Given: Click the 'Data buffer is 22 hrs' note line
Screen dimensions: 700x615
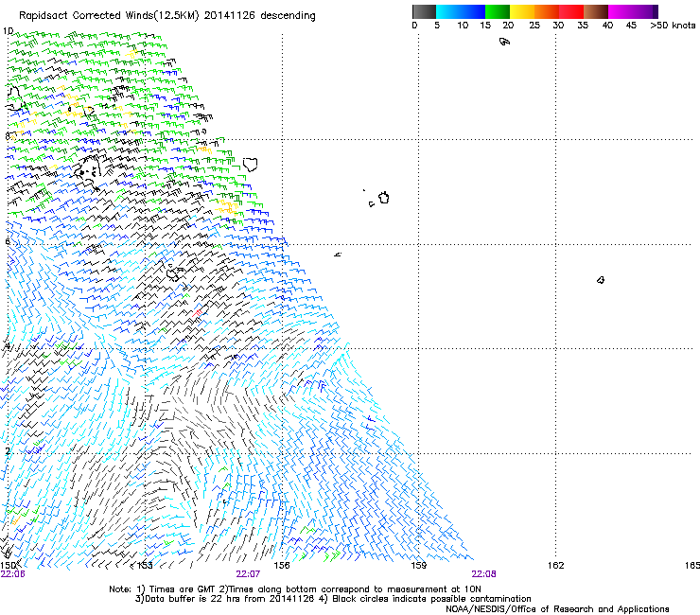Looking at the screenshot, I should pos(333,599).
